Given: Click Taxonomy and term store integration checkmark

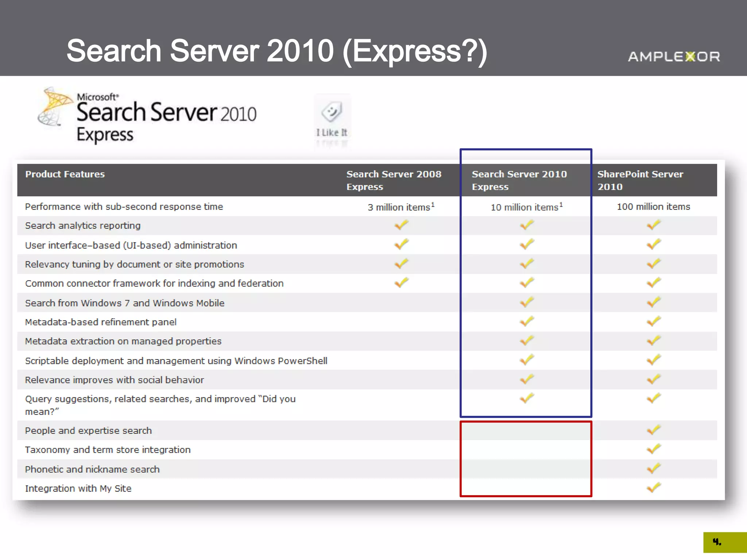Looking at the screenshot, I should click(x=654, y=449).
